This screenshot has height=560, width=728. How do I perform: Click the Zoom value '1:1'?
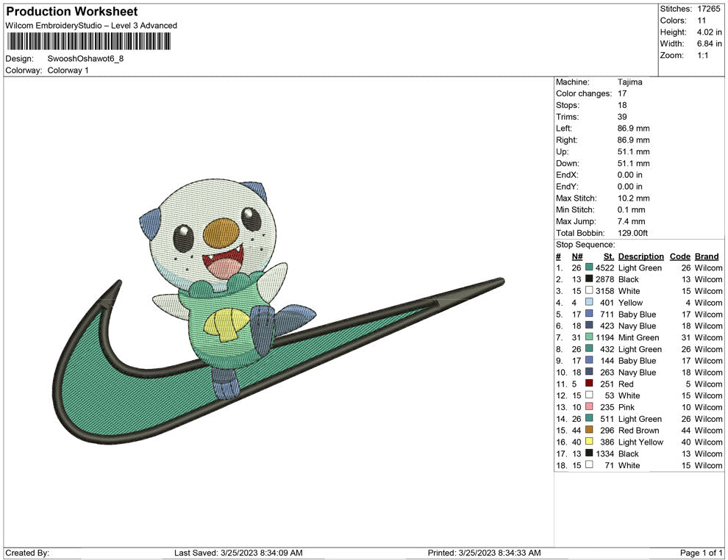702,55
